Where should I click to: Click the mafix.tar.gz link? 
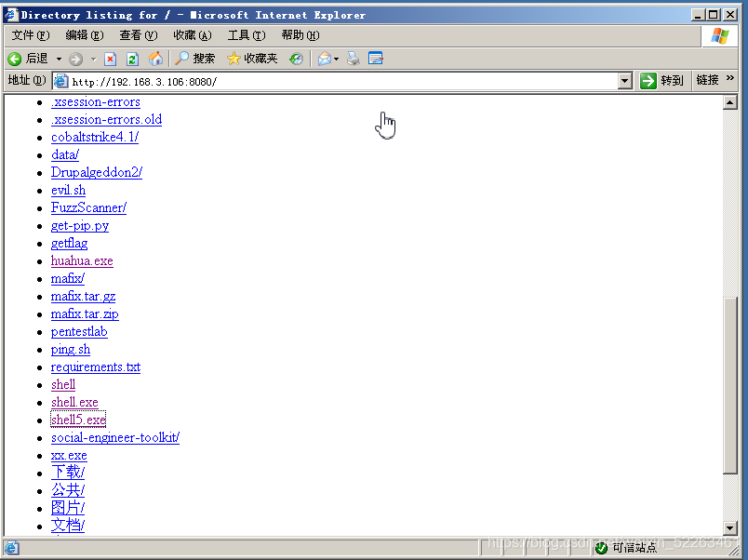[x=83, y=296]
